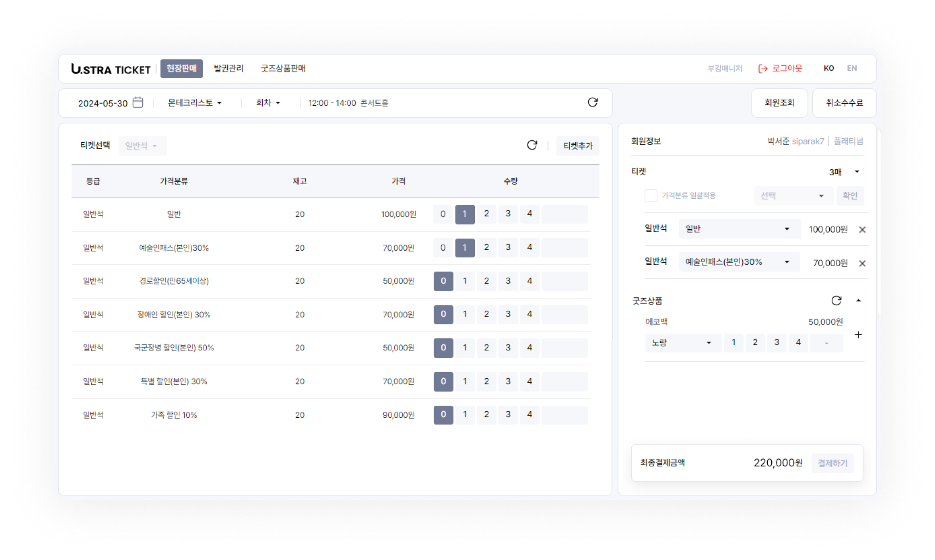Click the refresh icon in the schedule bar
Viewport: 935px width, 560px height.
click(x=592, y=103)
